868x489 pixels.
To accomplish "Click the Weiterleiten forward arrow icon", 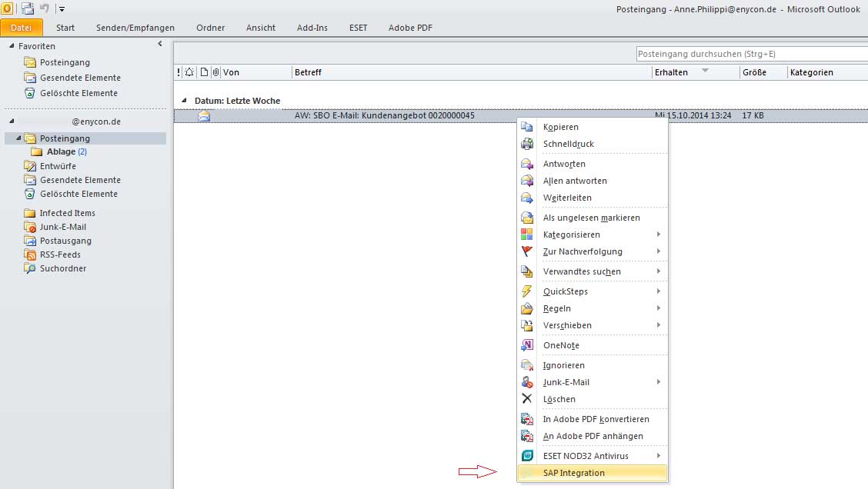I will (527, 198).
